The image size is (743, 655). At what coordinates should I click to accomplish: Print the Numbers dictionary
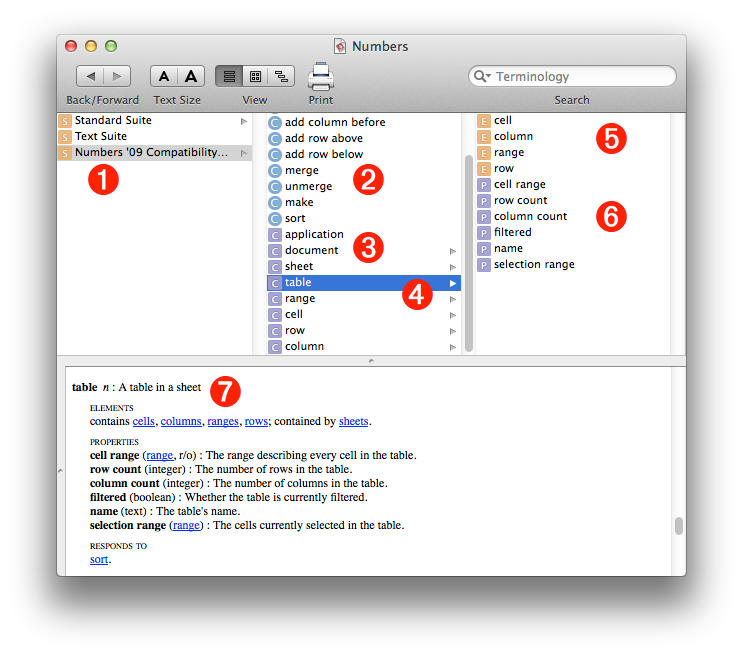point(321,76)
